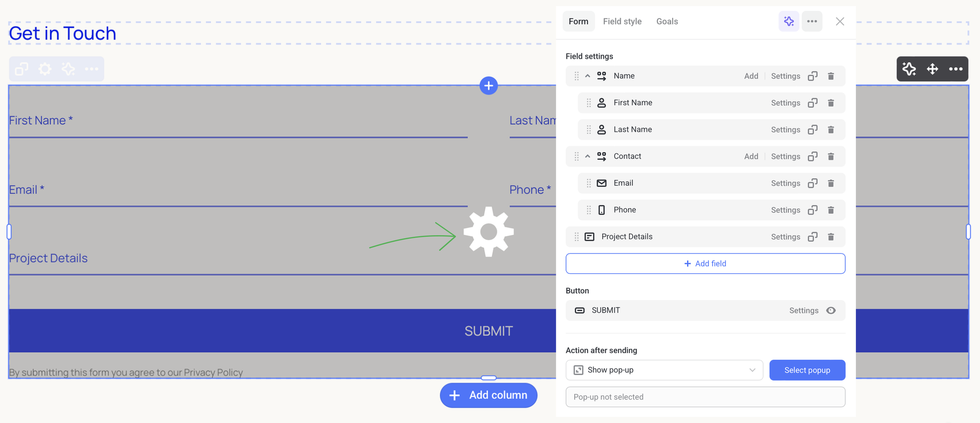Screen dimensions: 980x423
Task: Click the Add field button
Action: [705, 264]
